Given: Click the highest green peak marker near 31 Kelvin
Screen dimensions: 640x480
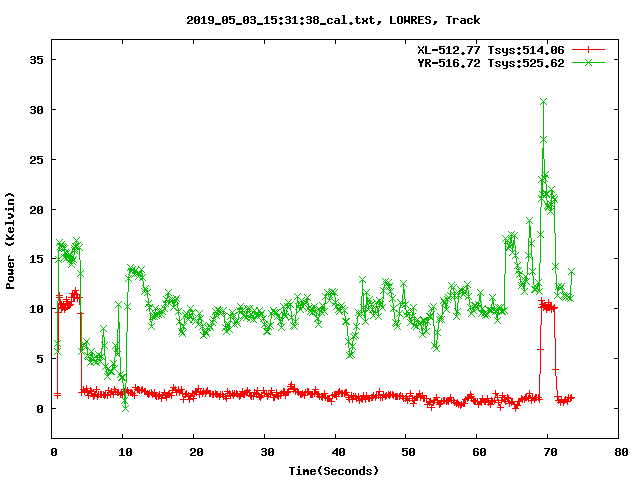Looking at the screenshot, I should [x=543, y=102].
